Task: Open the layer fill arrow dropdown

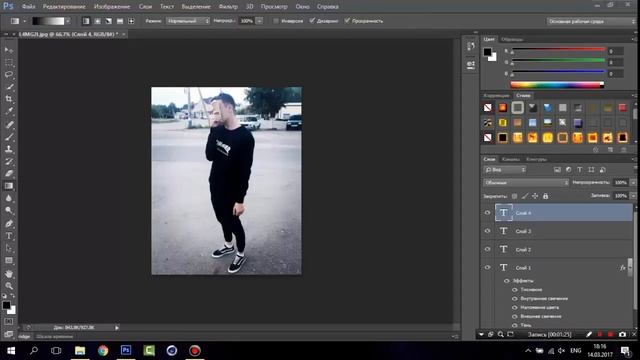Action: click(633, 196)
